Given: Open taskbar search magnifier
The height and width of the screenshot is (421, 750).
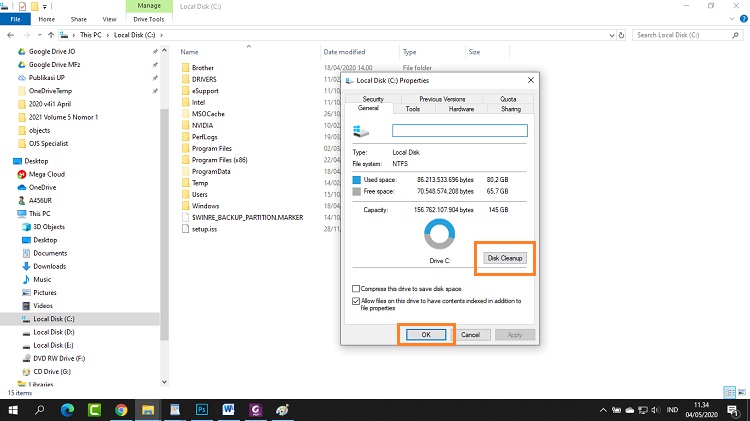Looking at the screenshot, I should [40, 410].
